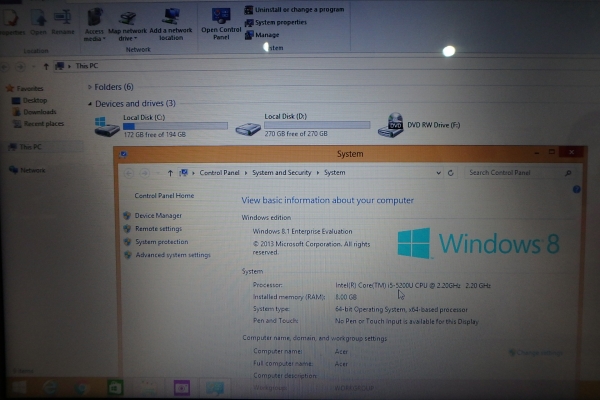Viewport: 600px width, 400px height.
Task: Select '270 GB free of 270 GB' text
Action: (x=296, y=134)
